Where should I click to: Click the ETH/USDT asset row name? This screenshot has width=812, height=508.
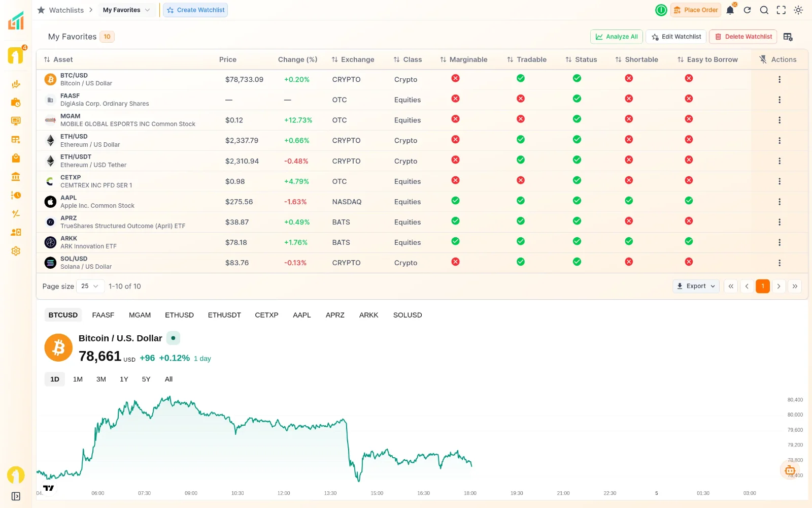76,157
